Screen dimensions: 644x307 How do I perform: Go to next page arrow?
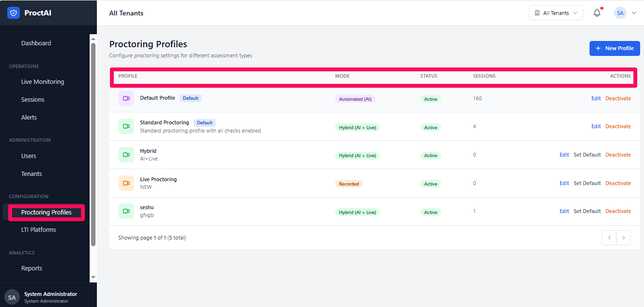pyautogui.click(x=624, y=238)
